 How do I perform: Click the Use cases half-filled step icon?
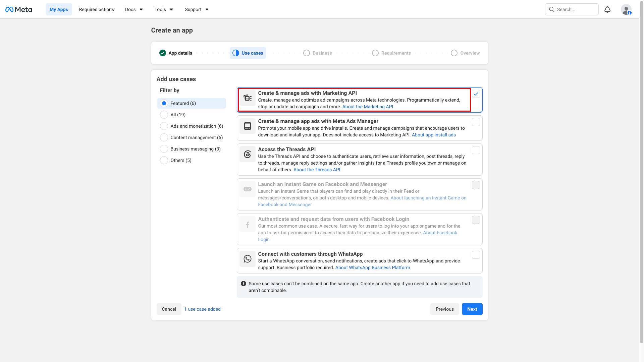pos(236,53)
